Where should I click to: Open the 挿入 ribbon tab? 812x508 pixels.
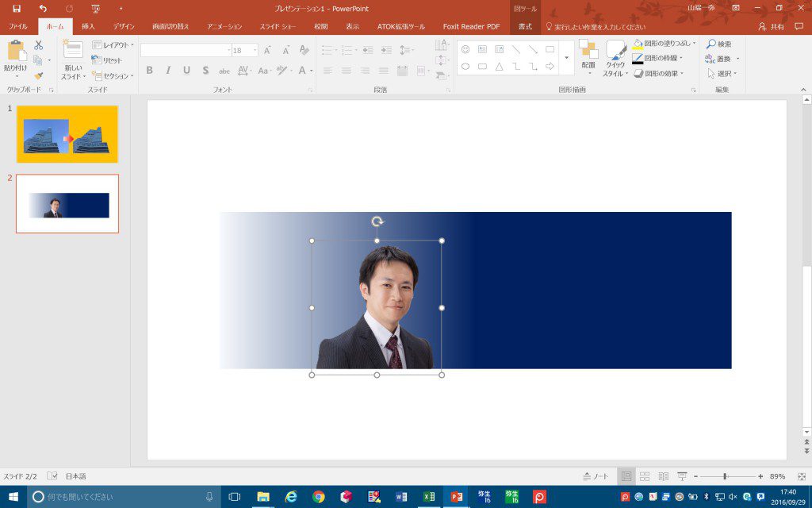point(88,26)
